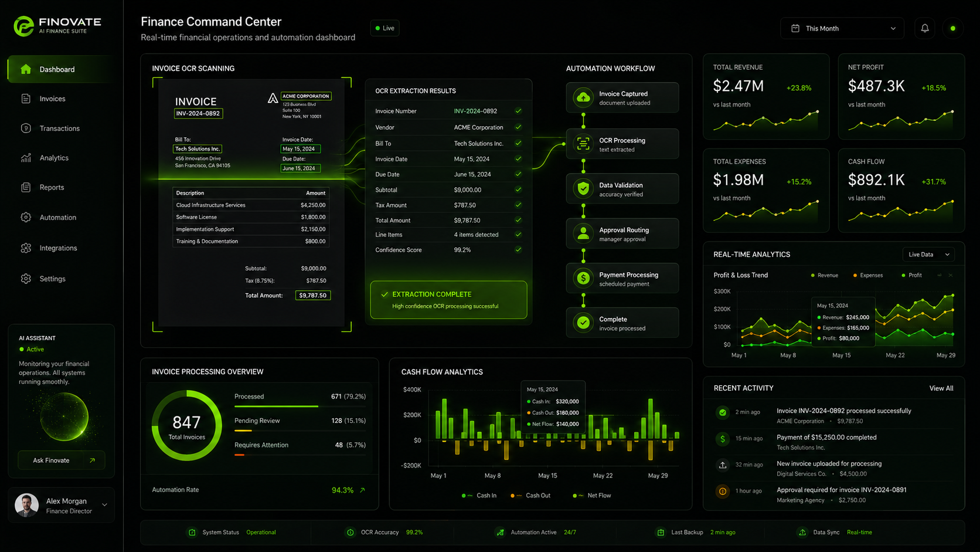Screen dimensions: 980x552
Task: Click the Integrations icon in sidebar
Action: (26, 248)
